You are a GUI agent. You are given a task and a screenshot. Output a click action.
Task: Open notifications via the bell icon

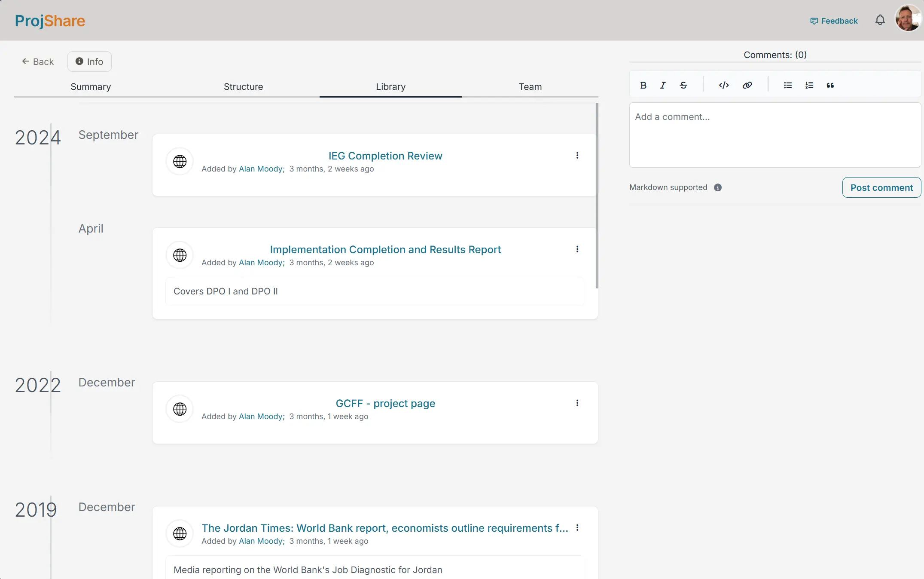[x=880, y=20]
